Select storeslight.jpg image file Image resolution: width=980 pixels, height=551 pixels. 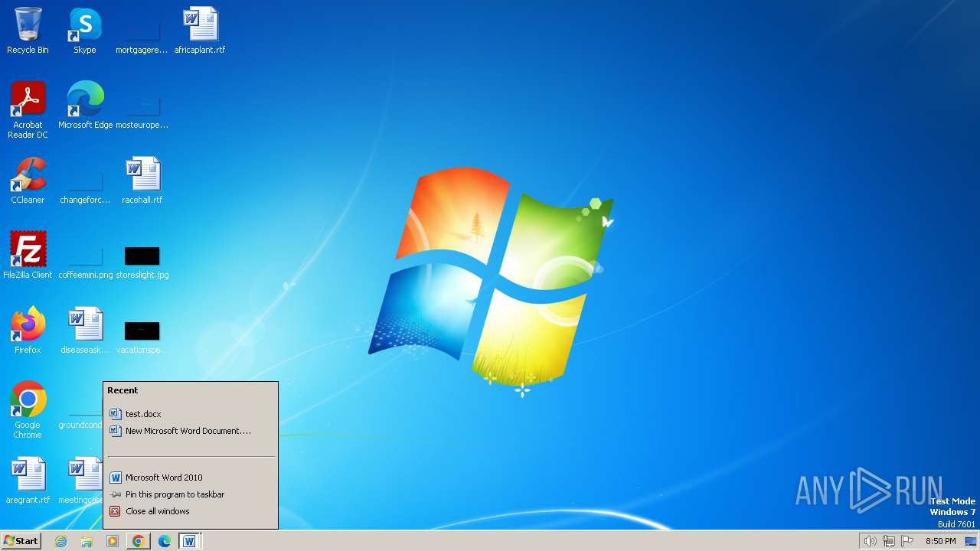(x=142, y=262)
